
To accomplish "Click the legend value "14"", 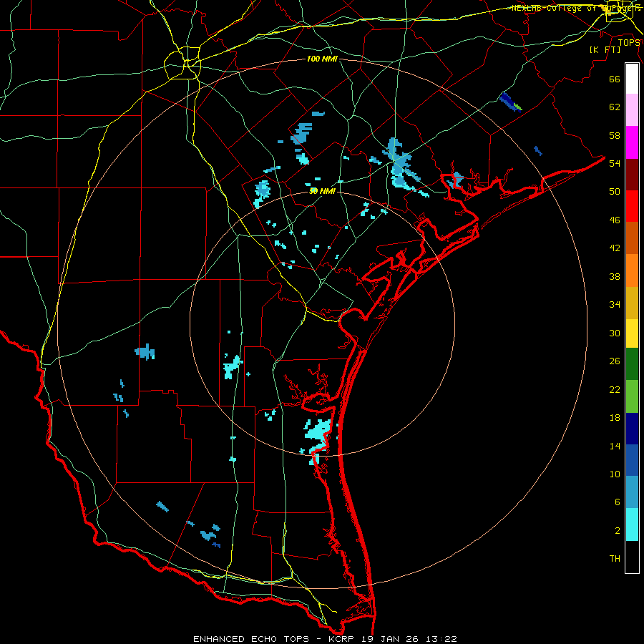I will pyautogui.click(x=615, y=446).
